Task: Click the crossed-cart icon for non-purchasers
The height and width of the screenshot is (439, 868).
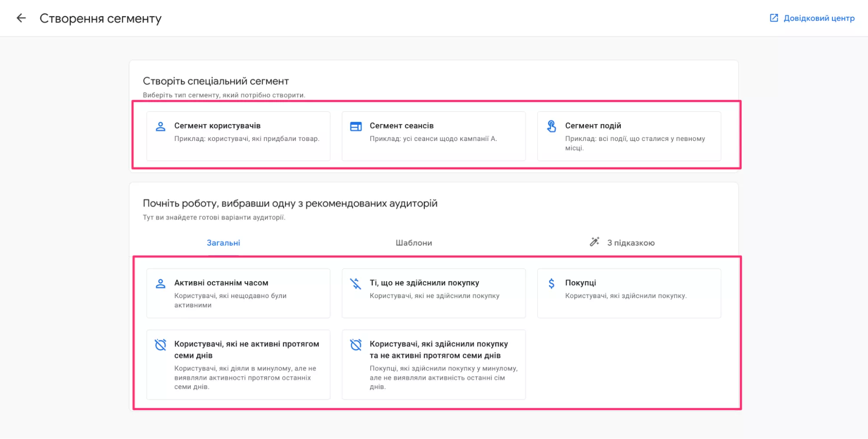Action: pos(356,283)
